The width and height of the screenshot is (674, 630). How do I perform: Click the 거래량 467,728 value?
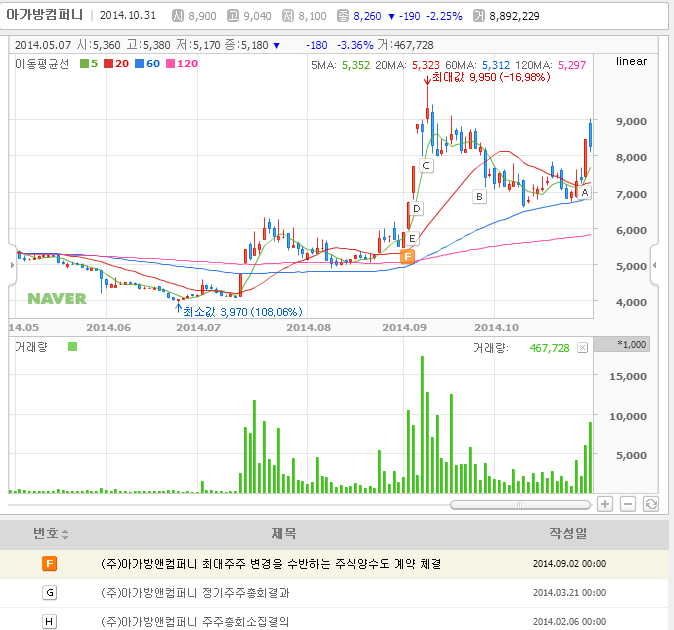[549, 348]
